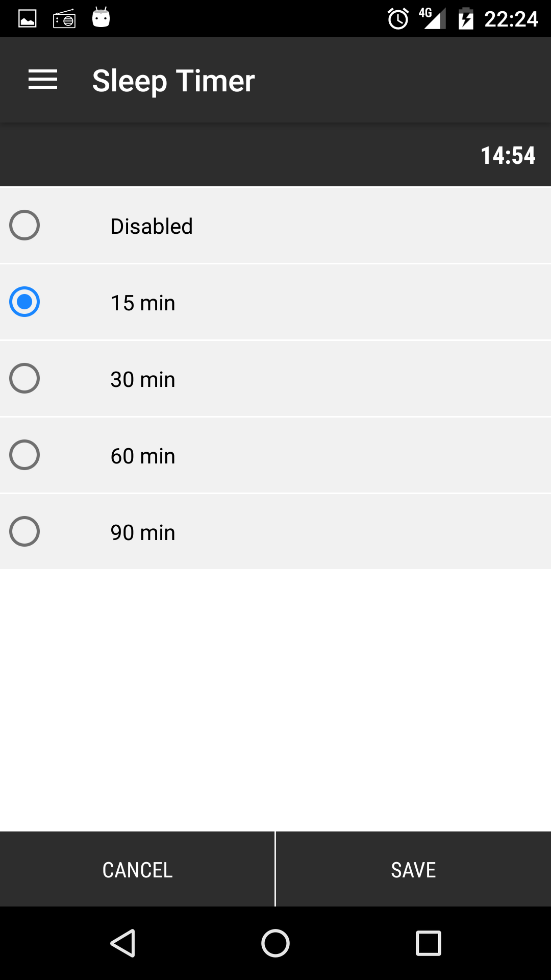Tap the 14:54 countdown display
Image resolution: width=551 pixels, height=980 pixels.
click(x=508, y=155)
